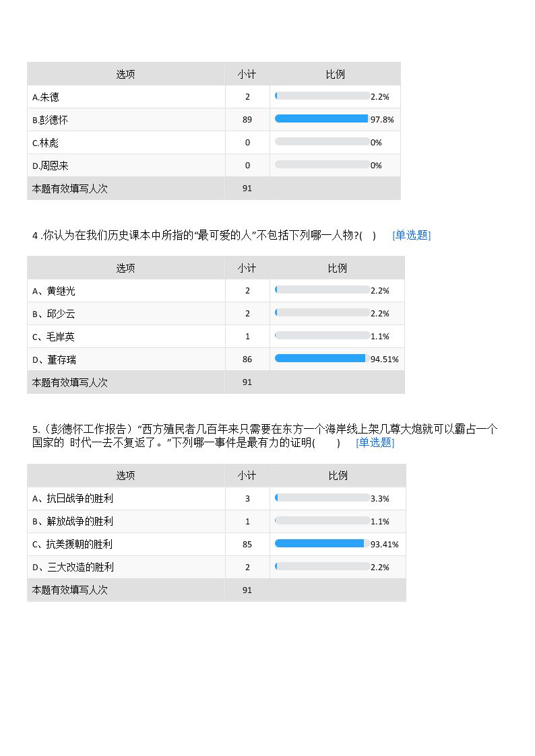
Task: Click the 选项 header of question 4 table
Action: (x=125, y=268)
